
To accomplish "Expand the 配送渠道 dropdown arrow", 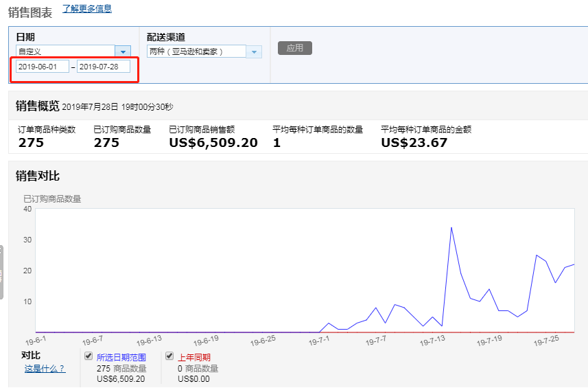I will pyautogui.click(x=254, y=52).
